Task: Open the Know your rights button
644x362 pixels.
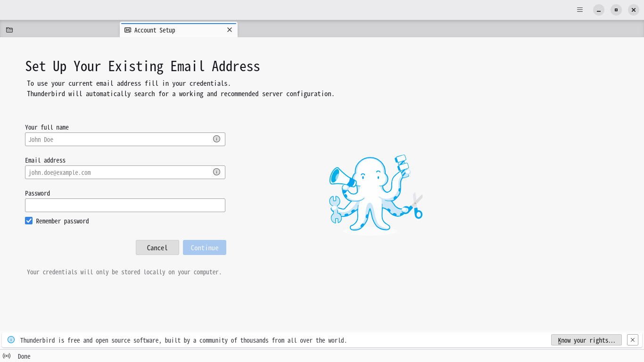Action: pyautogui.click(x=586, y=340)
